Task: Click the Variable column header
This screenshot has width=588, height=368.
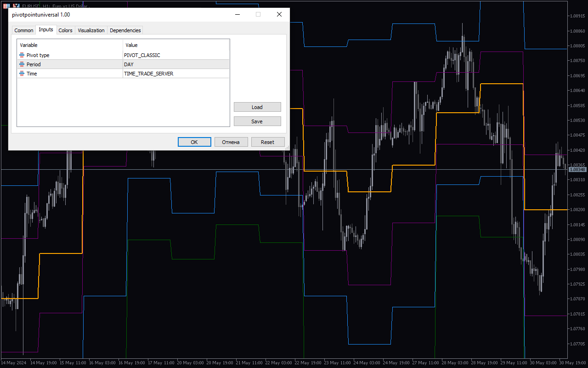Action: [70, 45]
